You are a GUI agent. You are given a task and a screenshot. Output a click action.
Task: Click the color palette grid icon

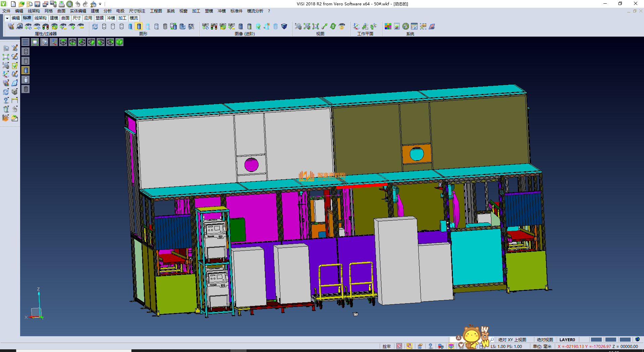pyautogui.click(x=388, y=26)
